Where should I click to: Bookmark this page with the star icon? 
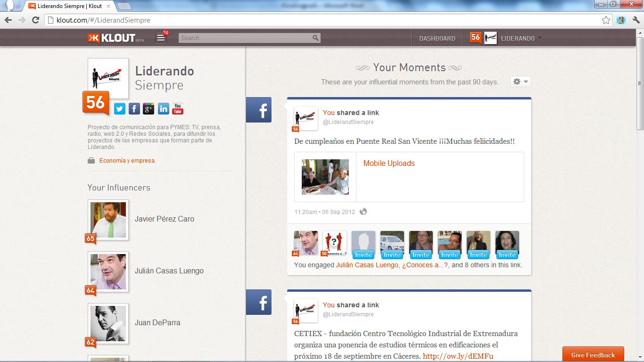coord(606,20)
